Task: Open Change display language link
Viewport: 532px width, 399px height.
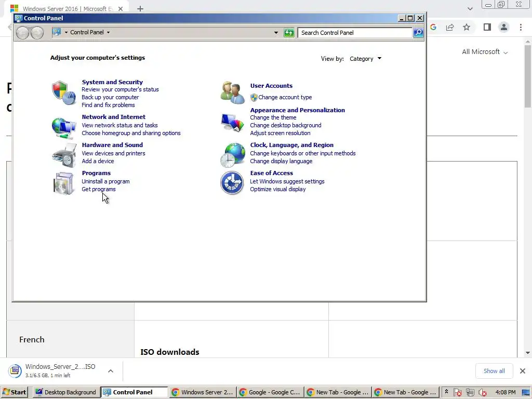Action: [281, 161]
